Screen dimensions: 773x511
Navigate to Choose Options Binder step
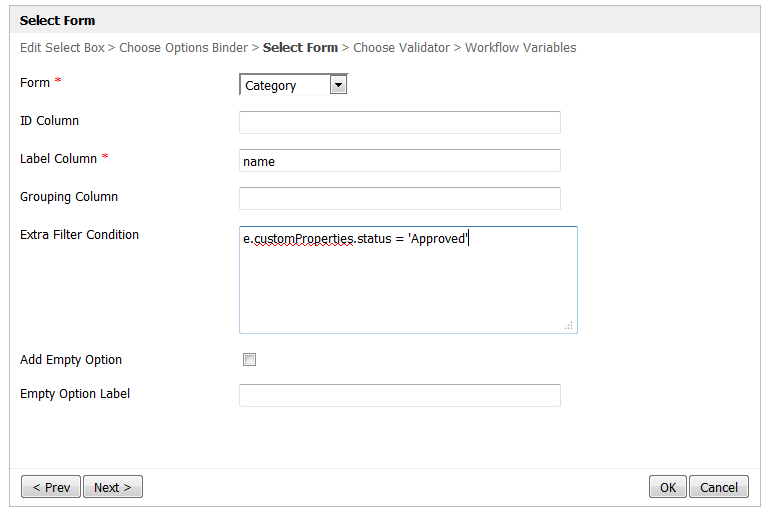pos(183,48)
